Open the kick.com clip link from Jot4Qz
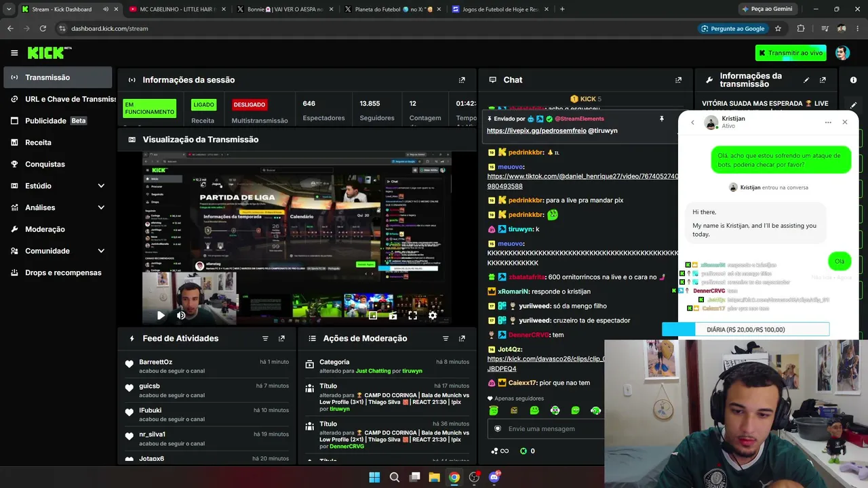The image size is (868, 488). [545, 364]
